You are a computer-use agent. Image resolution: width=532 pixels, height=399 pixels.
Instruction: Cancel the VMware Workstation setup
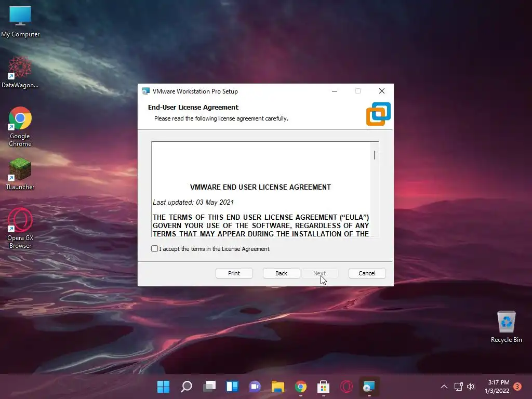point(367,273)
